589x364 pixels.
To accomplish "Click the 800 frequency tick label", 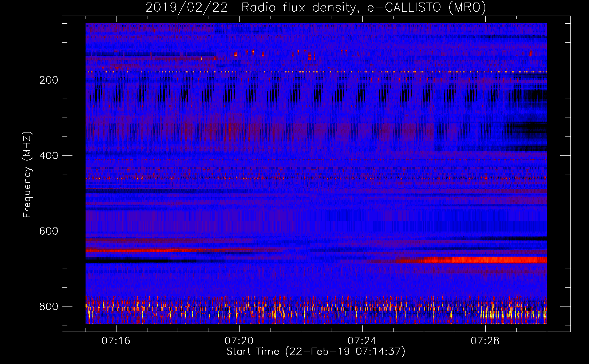I will tap(49, 307).
